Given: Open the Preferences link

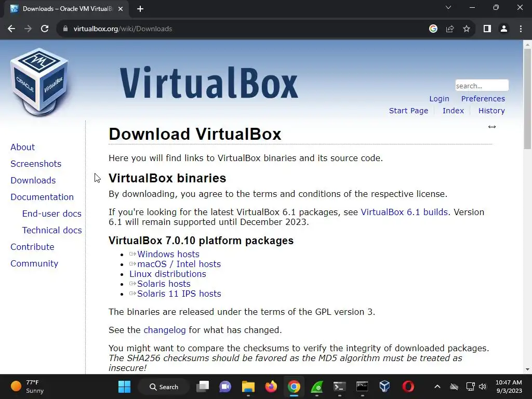Looking at the screenshot, I should tap(483, 99).
